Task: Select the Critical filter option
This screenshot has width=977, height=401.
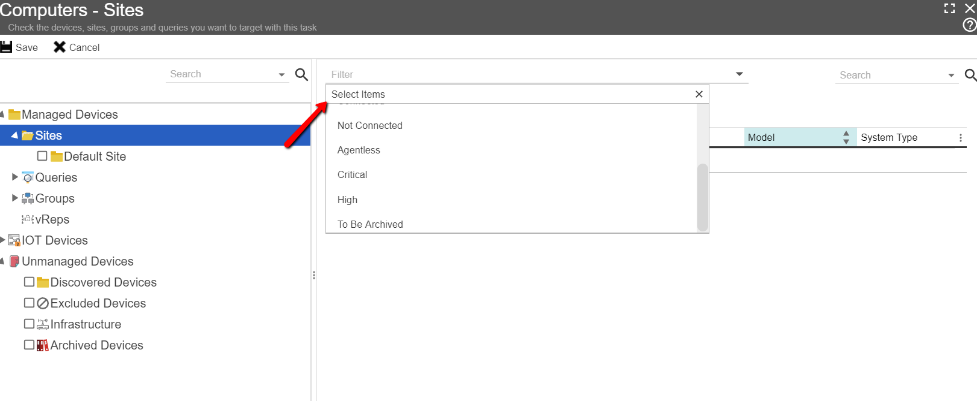Action: [x=512, y=175]
